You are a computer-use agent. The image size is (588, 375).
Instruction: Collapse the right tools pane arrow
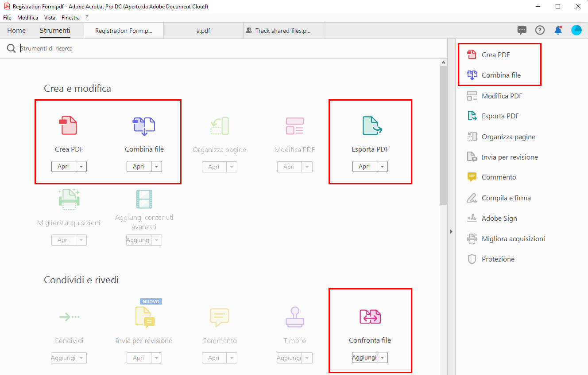coord(451,231)
